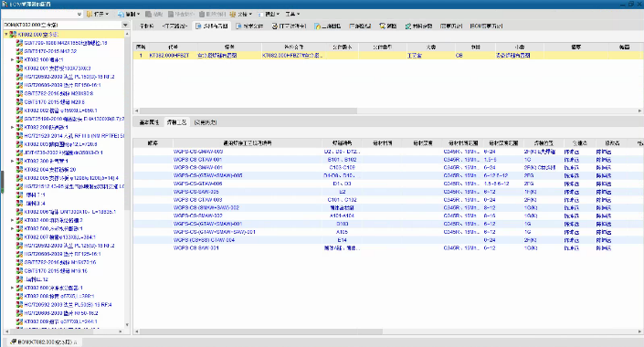The image size is (644, 347).
Task: Click the part icon beside GB/T706-1988
Action: pyautogui.click(x=19, y=43)
